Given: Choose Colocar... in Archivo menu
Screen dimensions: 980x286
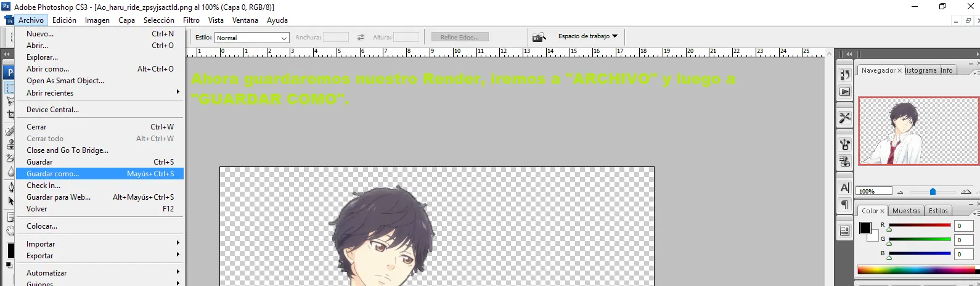Looking at the screenshot, I should tap(99, 226).
